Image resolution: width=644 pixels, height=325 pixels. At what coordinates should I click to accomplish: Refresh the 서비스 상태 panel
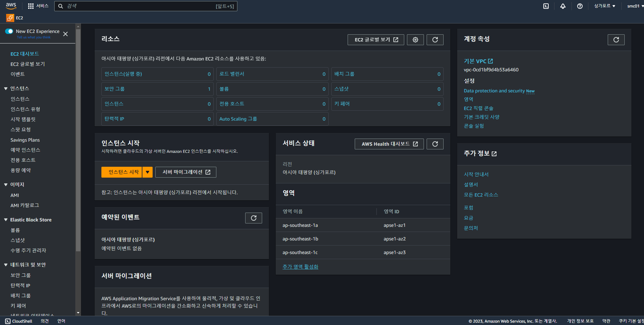tap(435, 144)
